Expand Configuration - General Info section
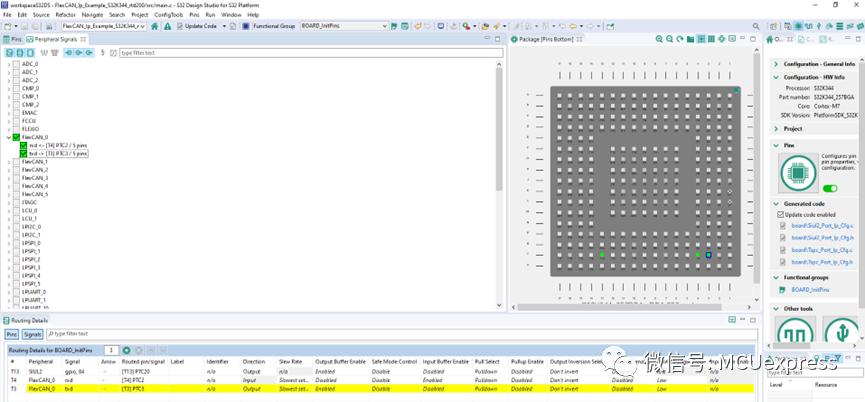This screenshot has height=402, width=865. (776, 64)
